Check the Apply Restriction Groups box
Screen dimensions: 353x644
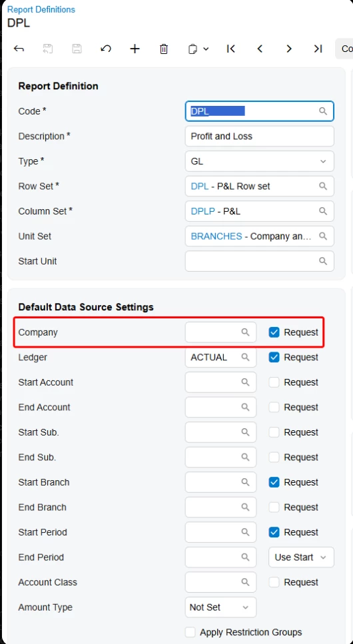(190, 632)
